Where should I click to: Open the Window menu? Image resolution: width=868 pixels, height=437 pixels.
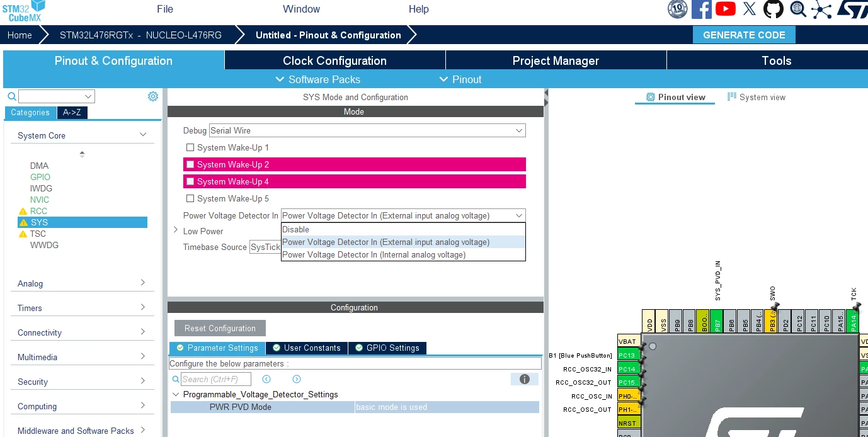click(x=301, y=9)
